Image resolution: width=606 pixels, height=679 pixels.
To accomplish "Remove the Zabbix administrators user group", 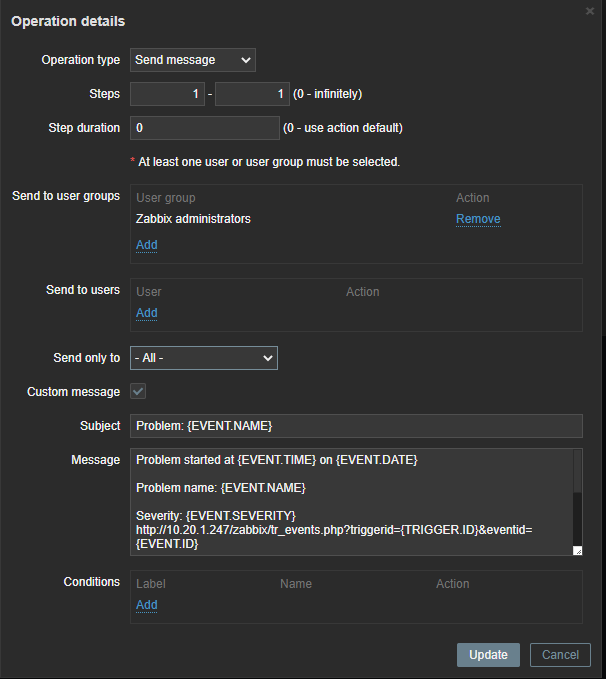I will point(478,219).
